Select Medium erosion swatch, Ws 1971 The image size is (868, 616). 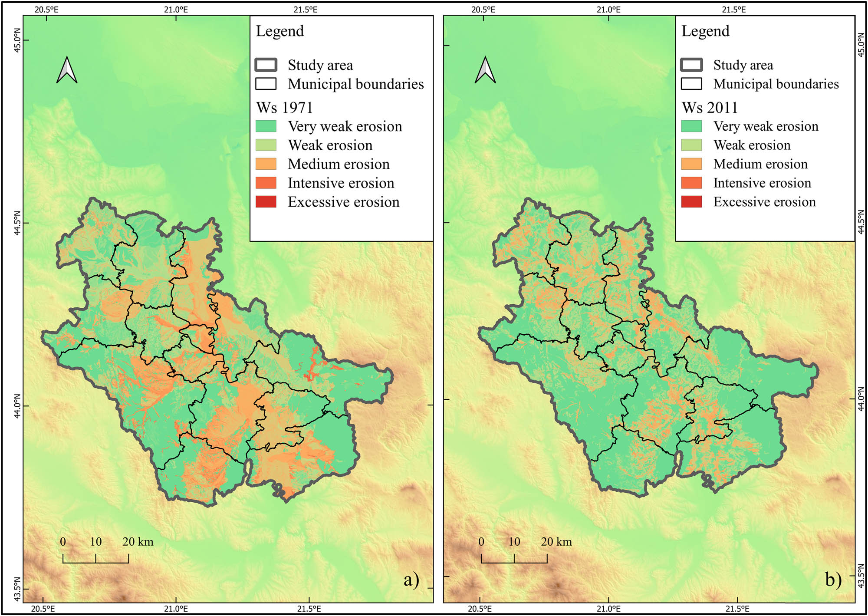click(x=266, y=164)
